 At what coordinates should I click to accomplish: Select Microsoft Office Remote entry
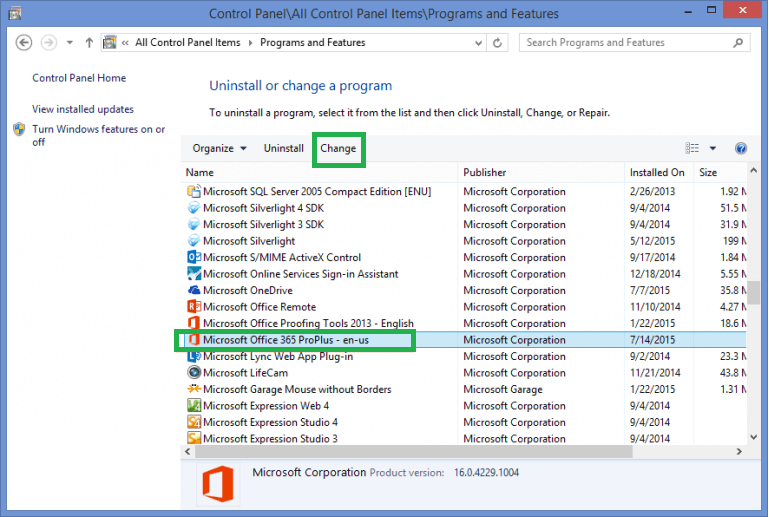259,307
